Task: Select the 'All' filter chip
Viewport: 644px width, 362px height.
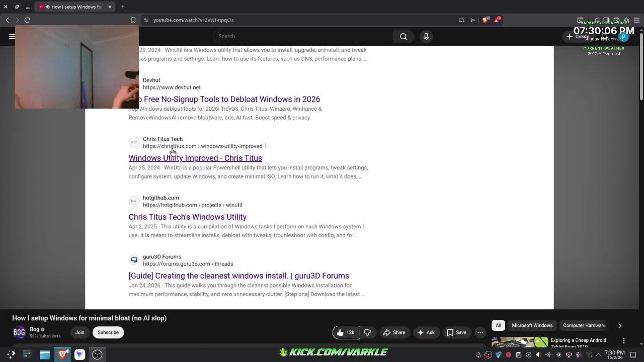Action: pyautogui.click(x=498, y=325)
